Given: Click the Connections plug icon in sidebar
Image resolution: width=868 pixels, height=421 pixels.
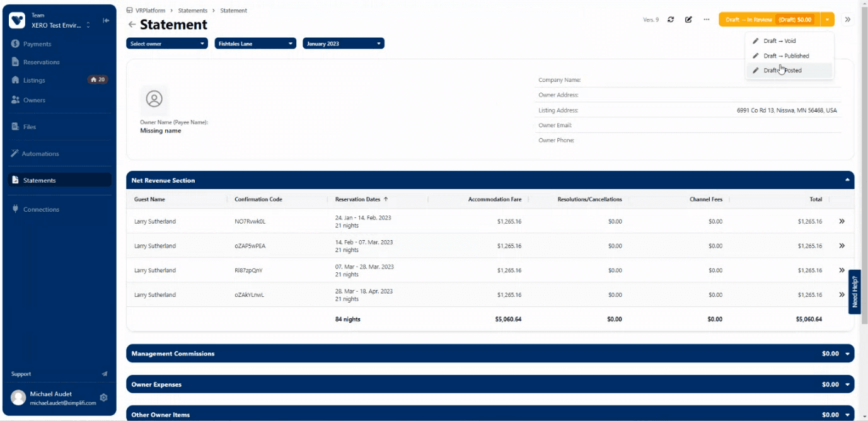Looking at the screenshot, I should [x=14, y=209].
